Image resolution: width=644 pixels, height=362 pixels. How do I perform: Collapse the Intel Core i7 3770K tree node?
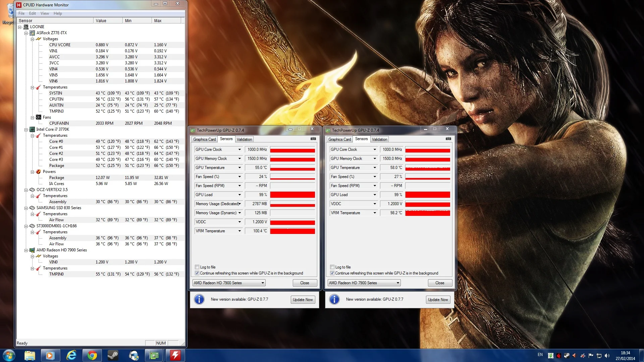pyautogui.click(x=26, y=129)
